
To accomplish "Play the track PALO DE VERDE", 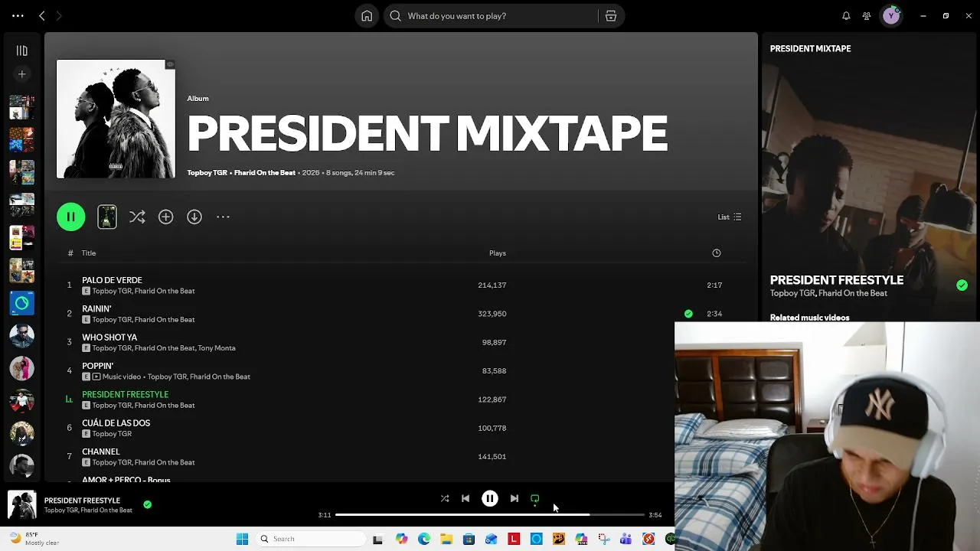I will (x=112, y=280).
